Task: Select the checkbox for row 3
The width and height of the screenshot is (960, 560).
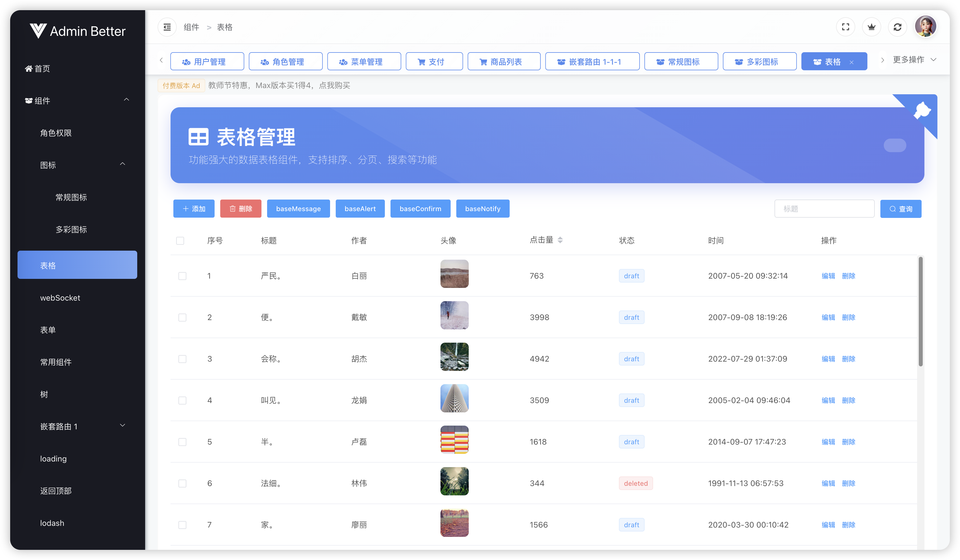Action: pyautogui.click(x=182, y=359)
